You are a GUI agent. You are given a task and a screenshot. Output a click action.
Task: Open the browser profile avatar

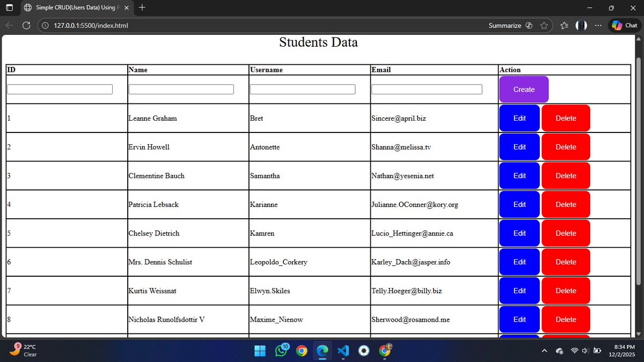click(581, 25)
